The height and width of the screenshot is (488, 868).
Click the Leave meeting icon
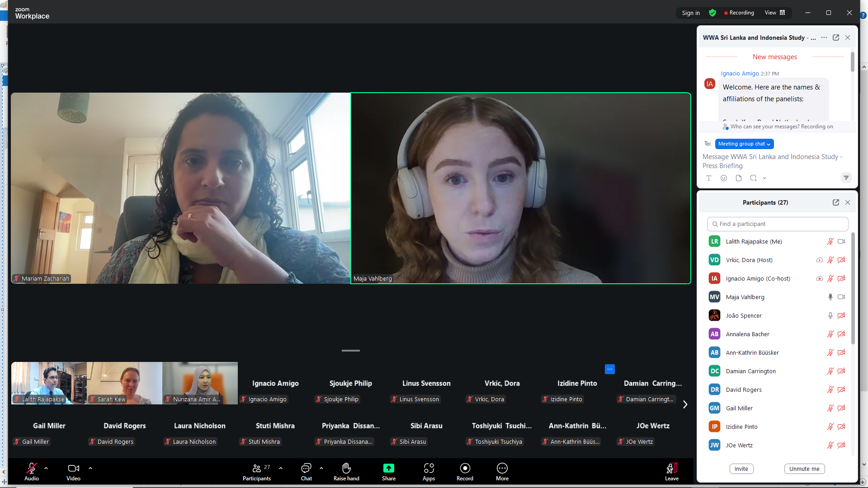pos(671,468)
